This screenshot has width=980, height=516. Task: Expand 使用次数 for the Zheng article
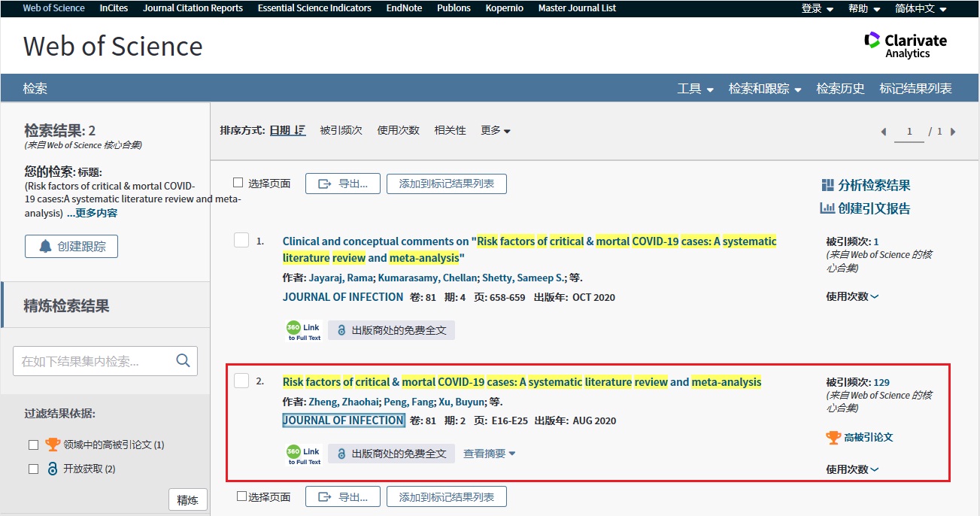[852, 469]
